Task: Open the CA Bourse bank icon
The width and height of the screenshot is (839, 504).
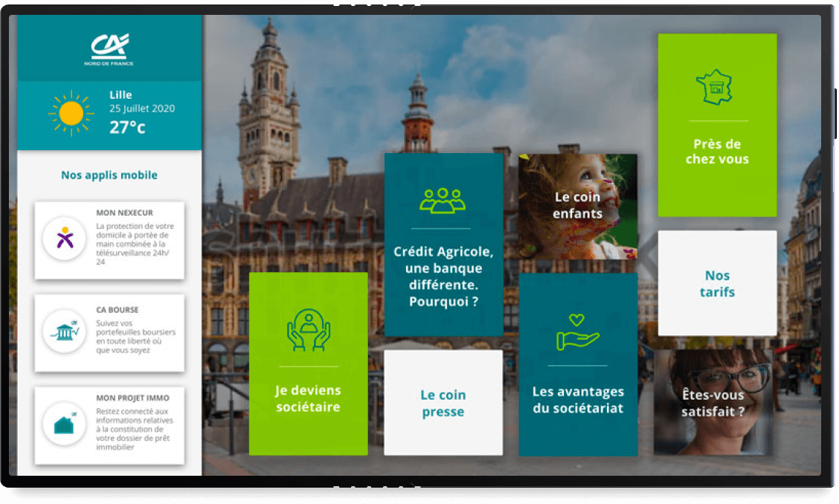Action: coord(65,332)
